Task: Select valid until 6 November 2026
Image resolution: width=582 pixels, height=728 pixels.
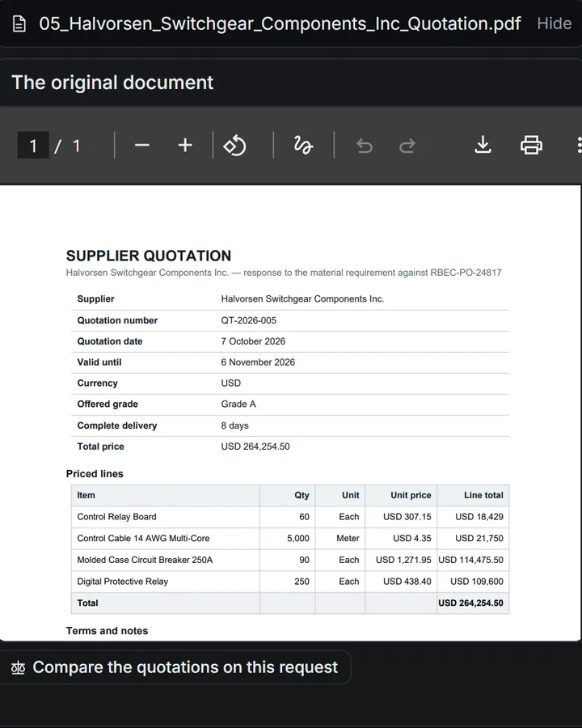Action: tap(258, 362)
